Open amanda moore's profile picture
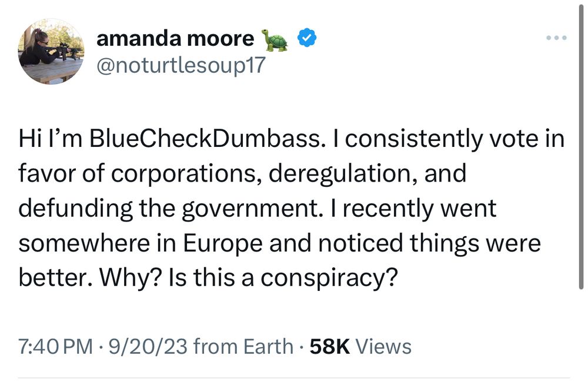The height and width of the screenshot is (386, 588). [51, 51]
